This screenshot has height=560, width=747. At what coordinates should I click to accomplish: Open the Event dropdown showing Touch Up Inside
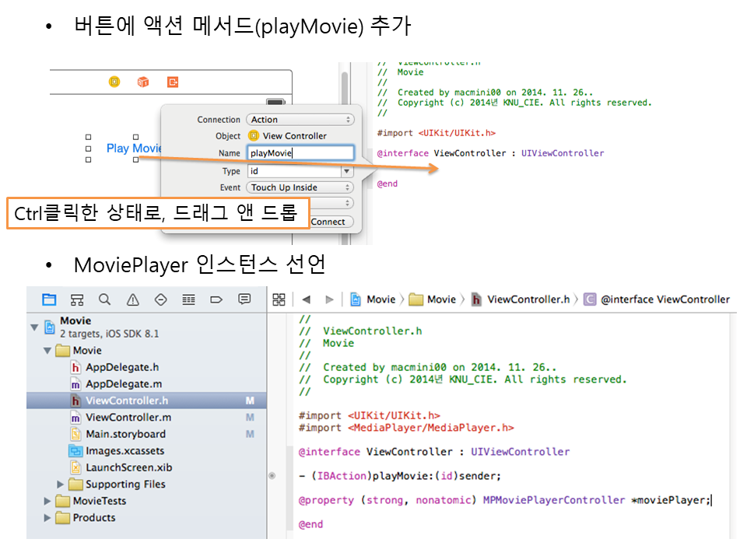(x=300, y=187)
